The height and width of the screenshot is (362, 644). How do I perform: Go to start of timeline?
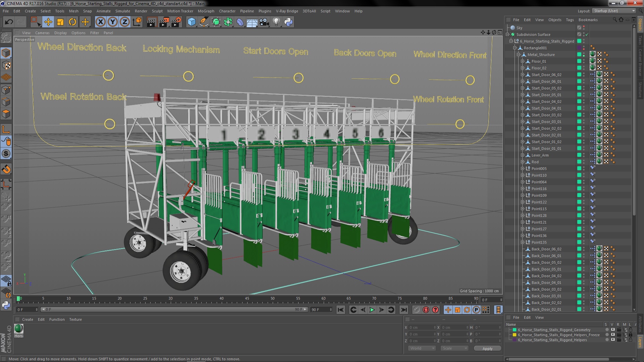click(x=340, y=310)
